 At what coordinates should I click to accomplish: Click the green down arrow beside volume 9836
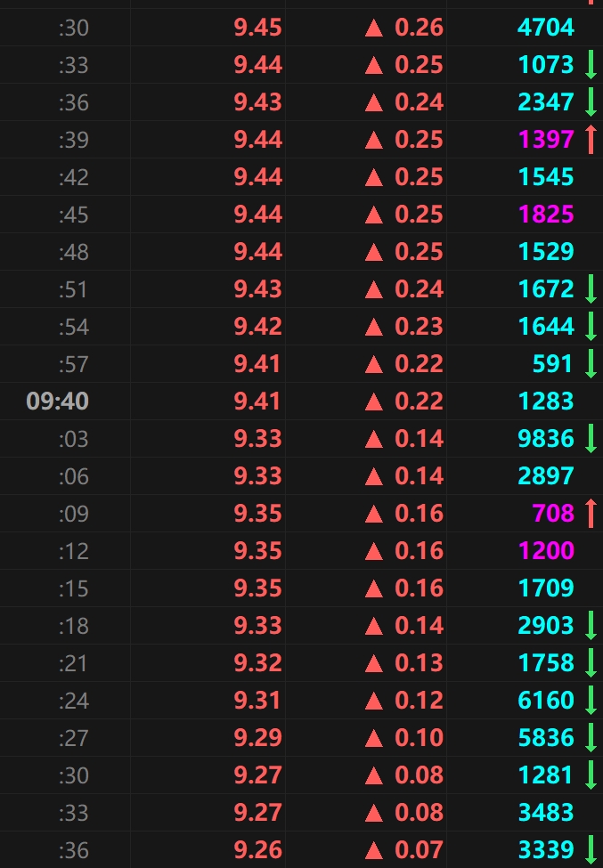click(591, 438)
